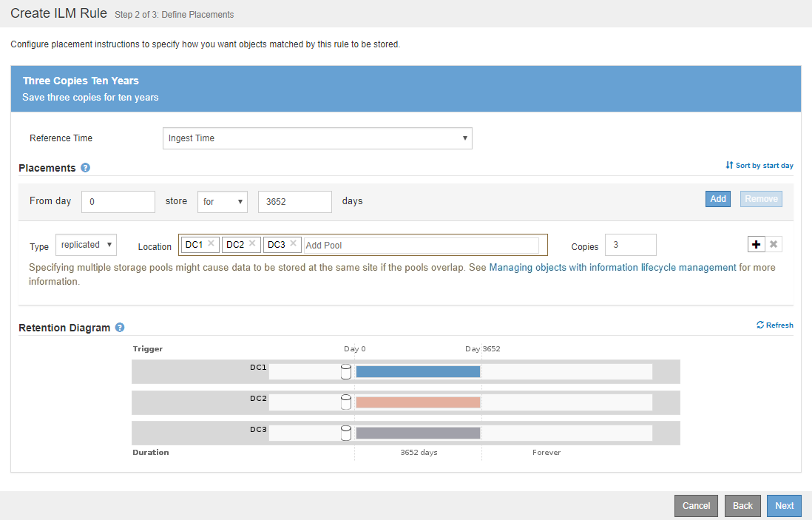Focus the Add Pool location field
Image resolution: width=812 pixels, height=520 pixels.
[x=421, y=245]
